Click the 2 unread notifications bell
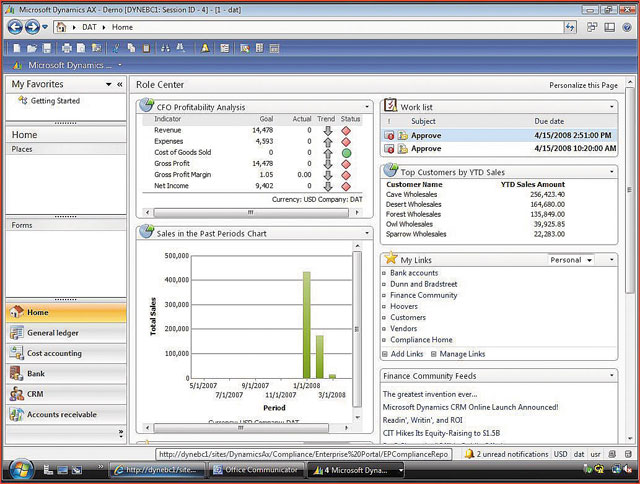 (x=469, y=454)
